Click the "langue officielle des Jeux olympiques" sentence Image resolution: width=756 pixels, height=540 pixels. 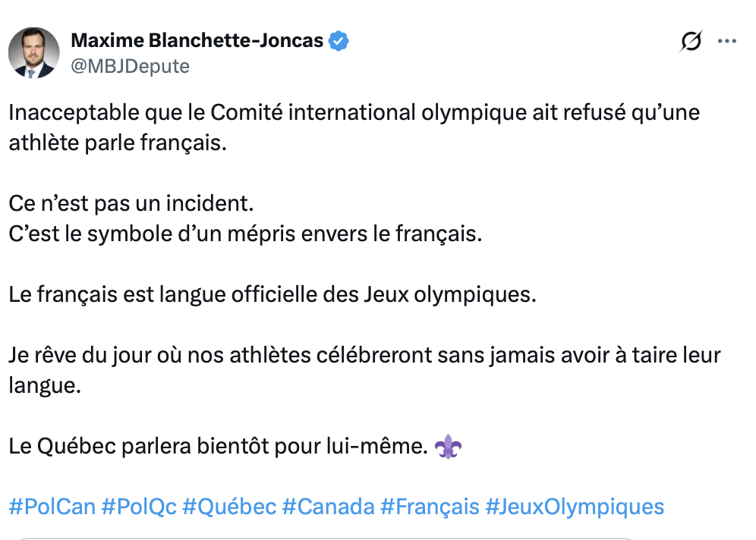coord(272,294)
